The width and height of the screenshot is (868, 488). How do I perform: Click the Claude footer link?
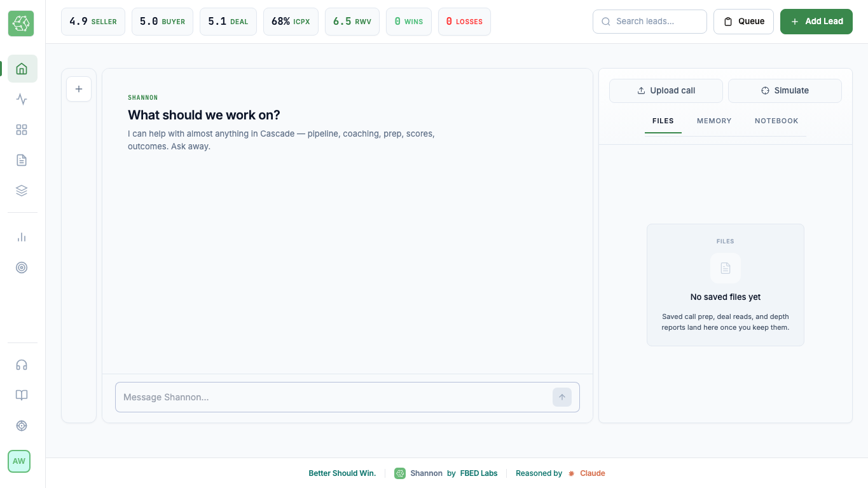coord(593,473)
